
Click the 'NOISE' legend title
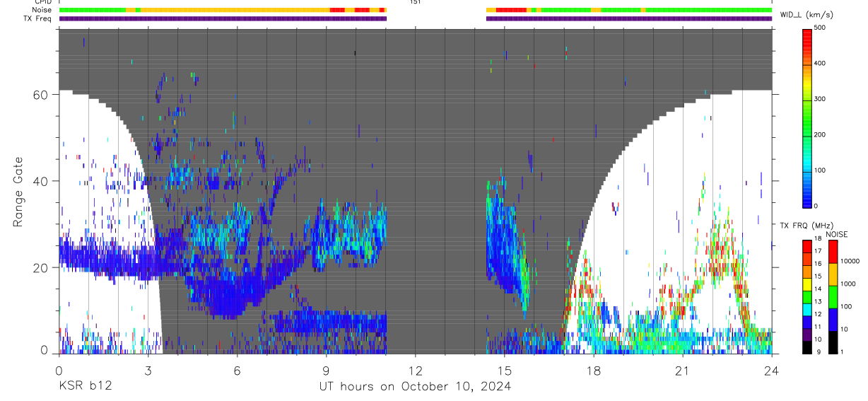click(x=836, y=234)
